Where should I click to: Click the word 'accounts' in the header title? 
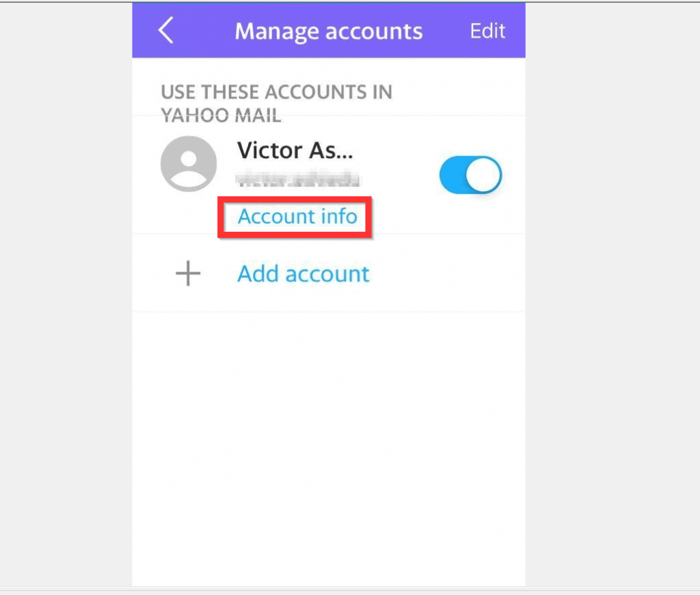click(374, 31)
